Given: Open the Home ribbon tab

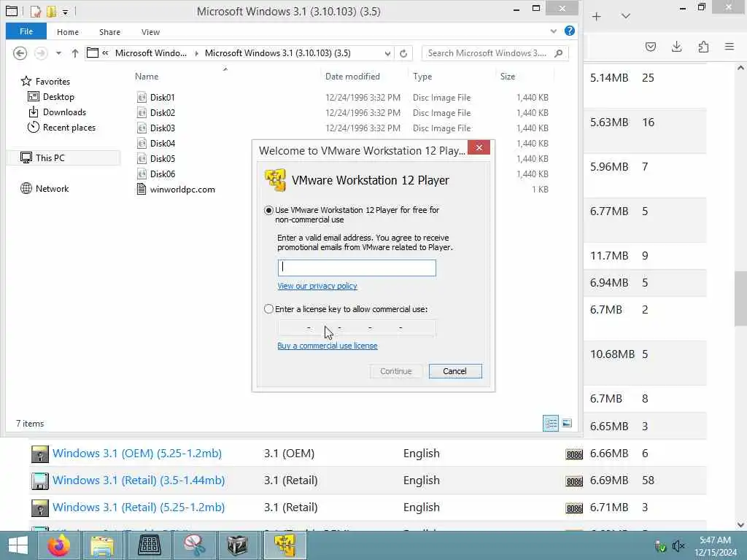Looking at the screenshot, I should [68, 32].
